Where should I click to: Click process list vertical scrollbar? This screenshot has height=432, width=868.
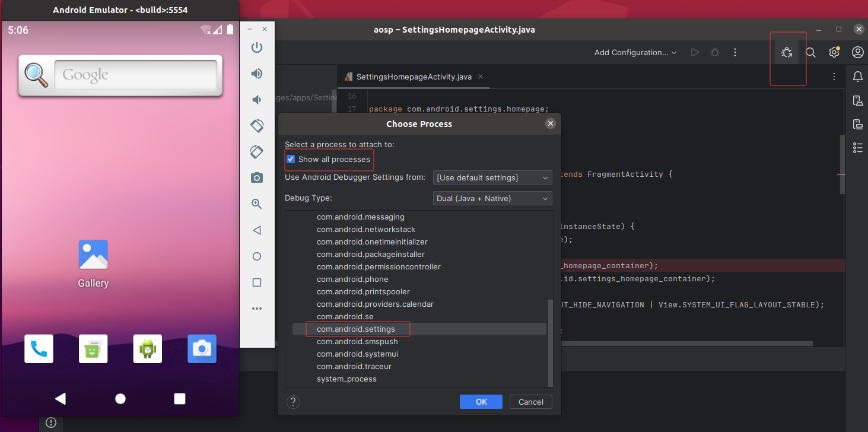(550, 342)
